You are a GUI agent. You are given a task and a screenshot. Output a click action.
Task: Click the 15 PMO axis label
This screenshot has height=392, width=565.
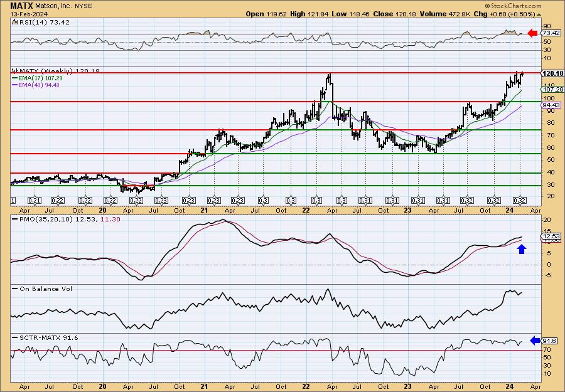(x=547, y=231)
